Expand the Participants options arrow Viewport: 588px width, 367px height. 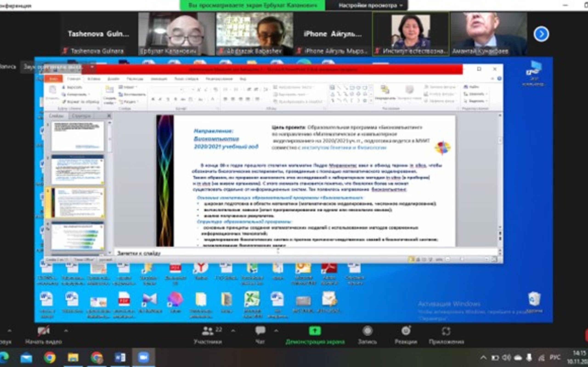click(x=233, y=331)
